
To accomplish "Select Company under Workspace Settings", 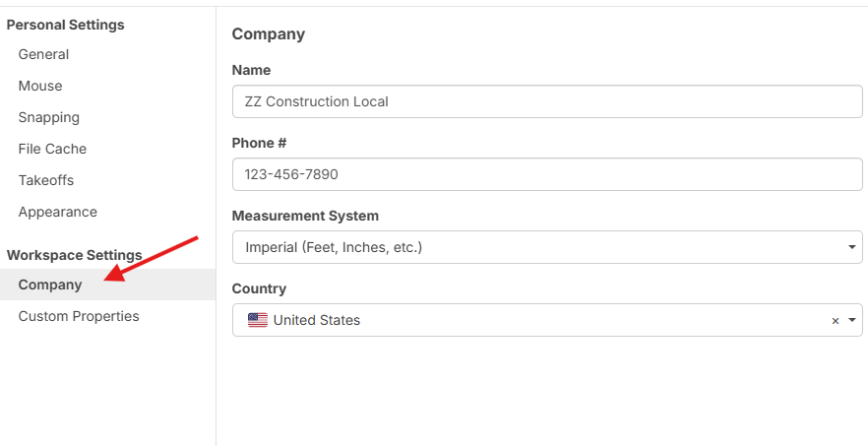I will [50, 285].
